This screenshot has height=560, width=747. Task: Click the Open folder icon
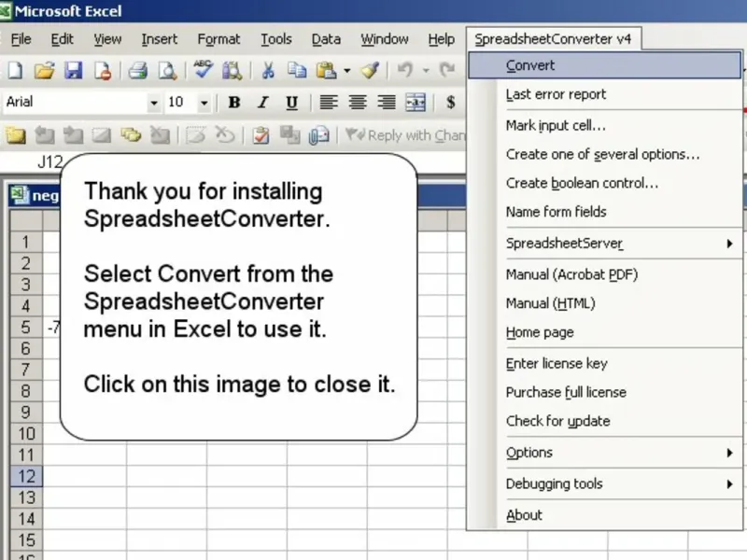(x=44, y=71)
